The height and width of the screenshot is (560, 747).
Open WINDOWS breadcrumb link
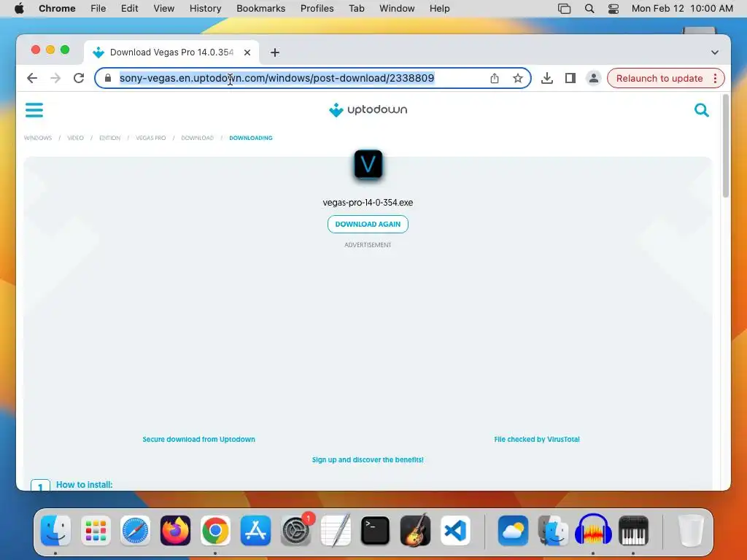point(38,138)
